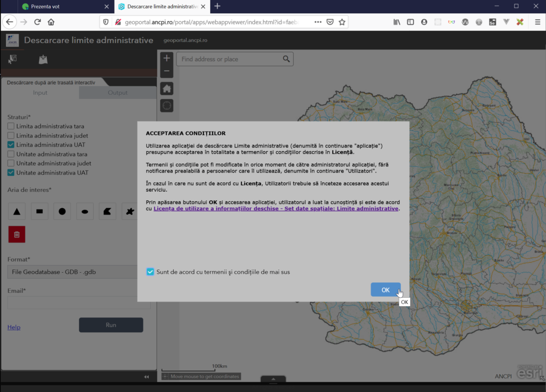Click the coordinate tool icon
This screenshot has height=392, width=546.
165,377
